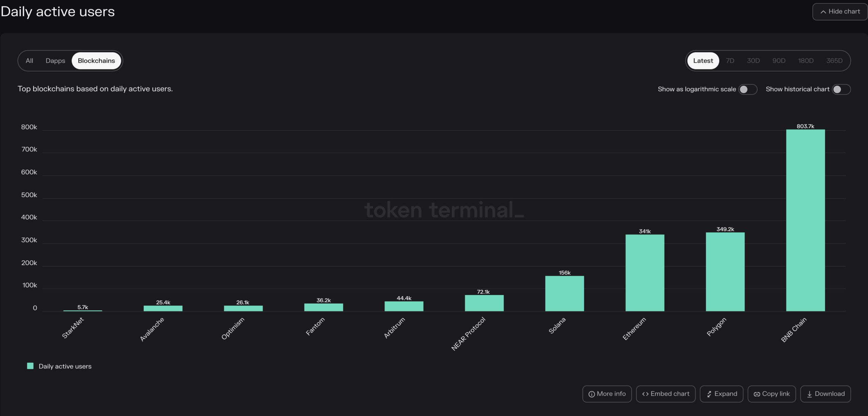This screenshot has width=868, height=416.
Task: Click the BNB Chain axis label
Action: pyautogui.click(x=794, y=330)
